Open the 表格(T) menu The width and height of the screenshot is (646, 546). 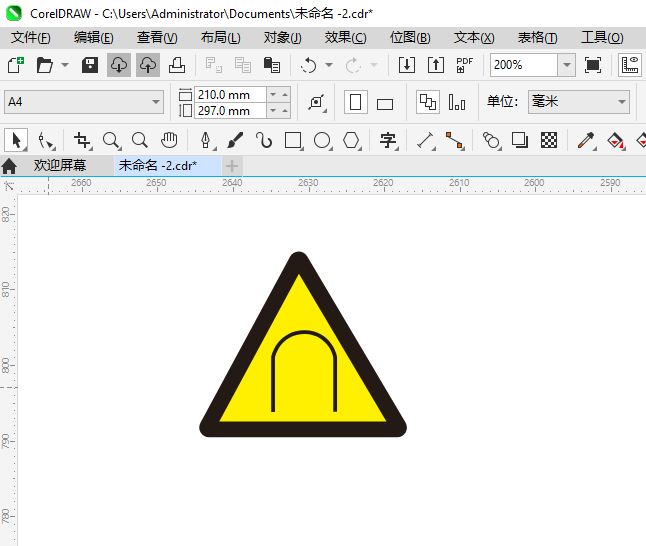tap(538, 37)
